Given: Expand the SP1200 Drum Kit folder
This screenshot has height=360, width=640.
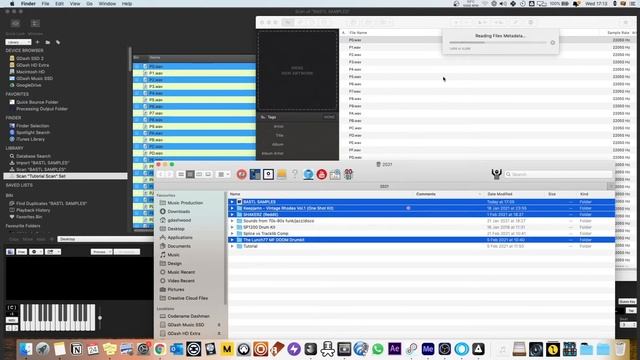Looking at the screenshot, I should (232, 227).
